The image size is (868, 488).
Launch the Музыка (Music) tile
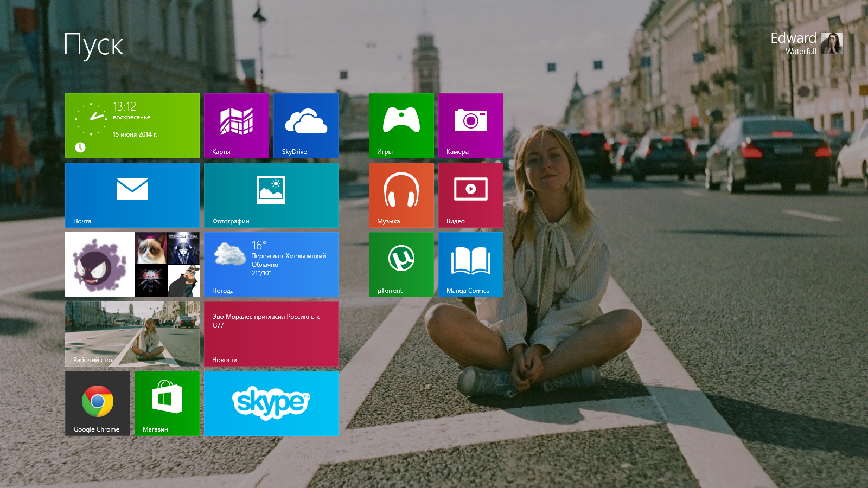tap(401, 195)
